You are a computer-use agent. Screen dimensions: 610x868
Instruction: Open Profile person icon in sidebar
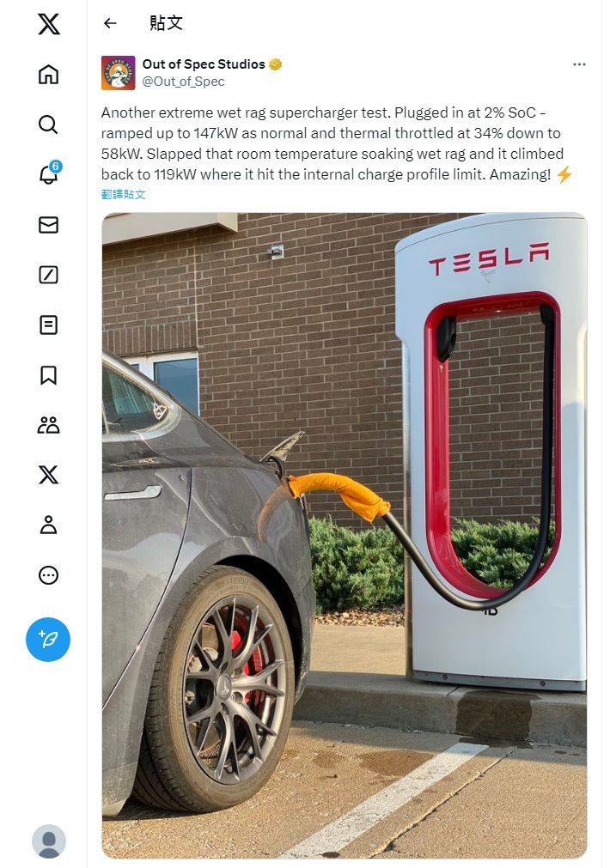(x=48, y=525)
